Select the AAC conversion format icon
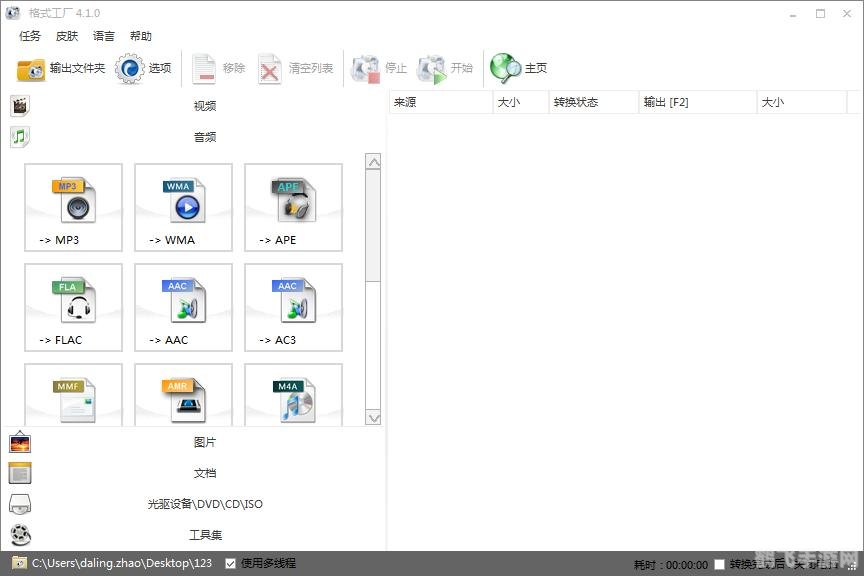864x576 pixels. point(182,306)
